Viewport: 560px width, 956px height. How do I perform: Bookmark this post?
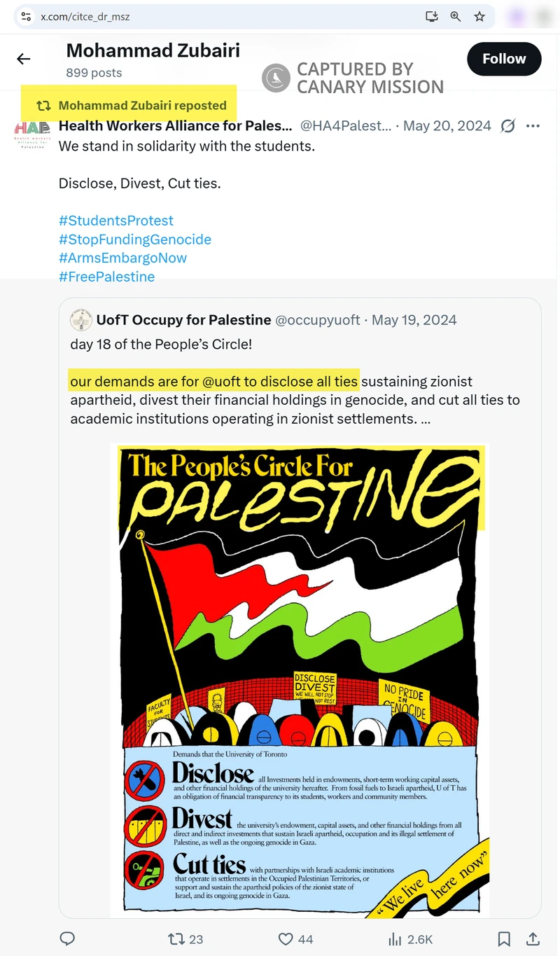point(503,938)
